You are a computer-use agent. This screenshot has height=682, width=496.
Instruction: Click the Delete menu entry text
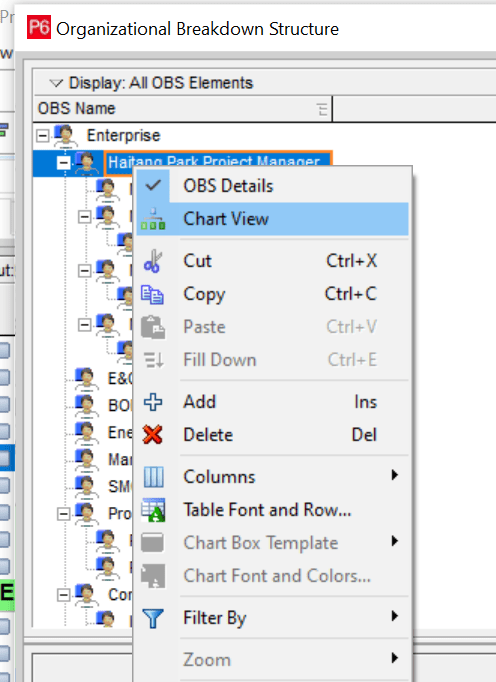208,435
